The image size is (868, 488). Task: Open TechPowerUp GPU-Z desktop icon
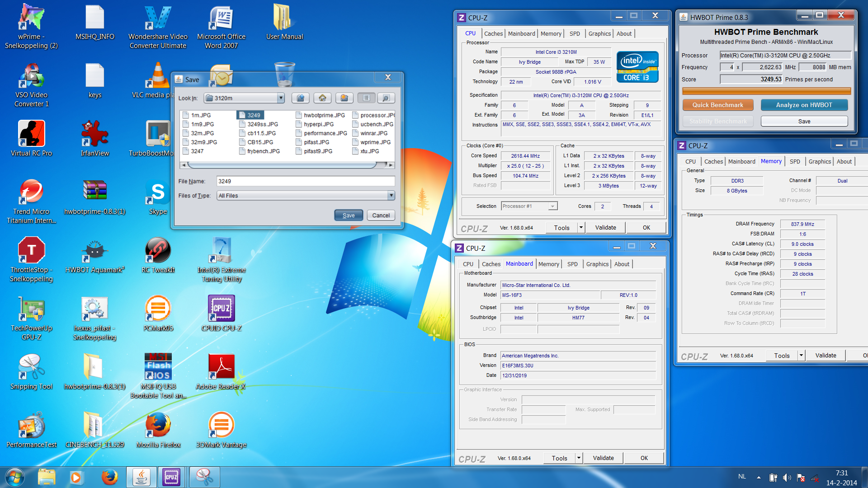(31, 318)
